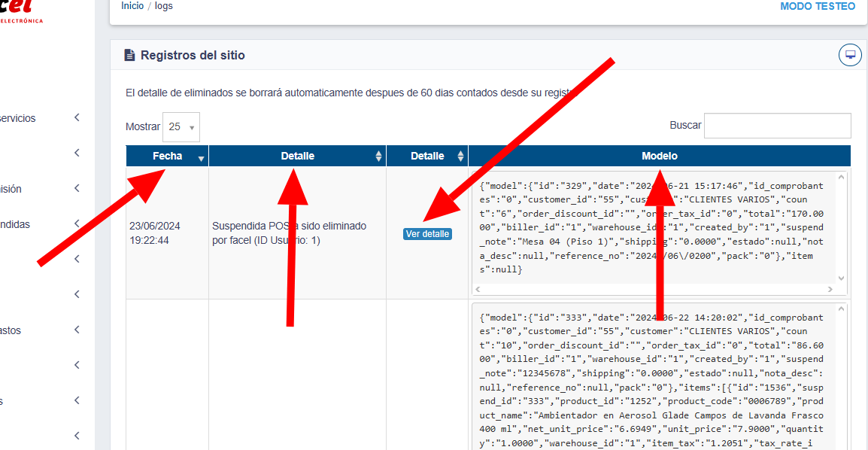
Task: Focus the Buscar search field
Action: pos(777,126)
